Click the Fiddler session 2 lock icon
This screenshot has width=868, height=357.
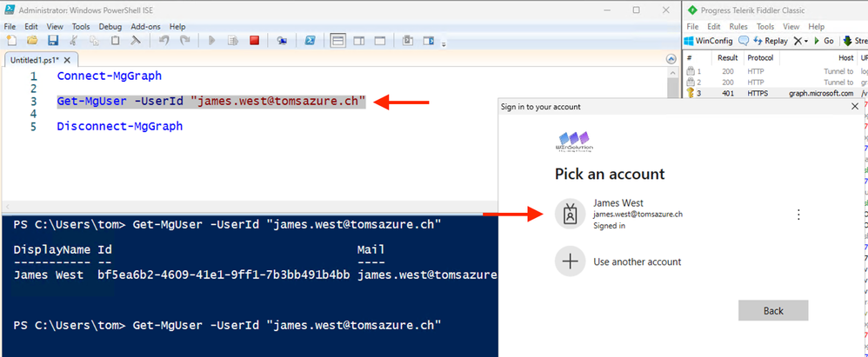click(x=691, y=83)
